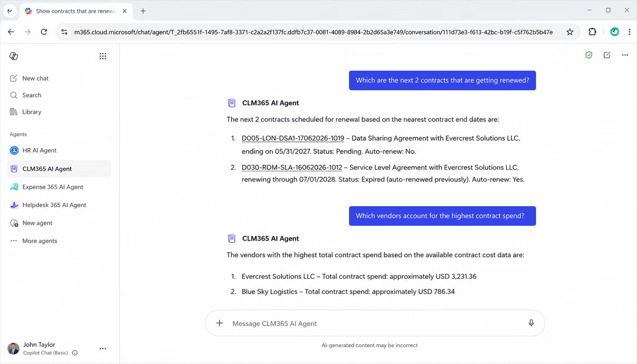The width and height of the screenshot is (637, 364).
Task: Click the 'Which are the next 2 contracts' message
Action: pos(442,80)
